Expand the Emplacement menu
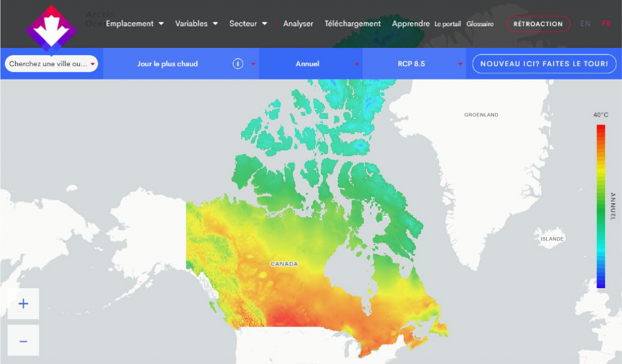 tap(135, 24)
